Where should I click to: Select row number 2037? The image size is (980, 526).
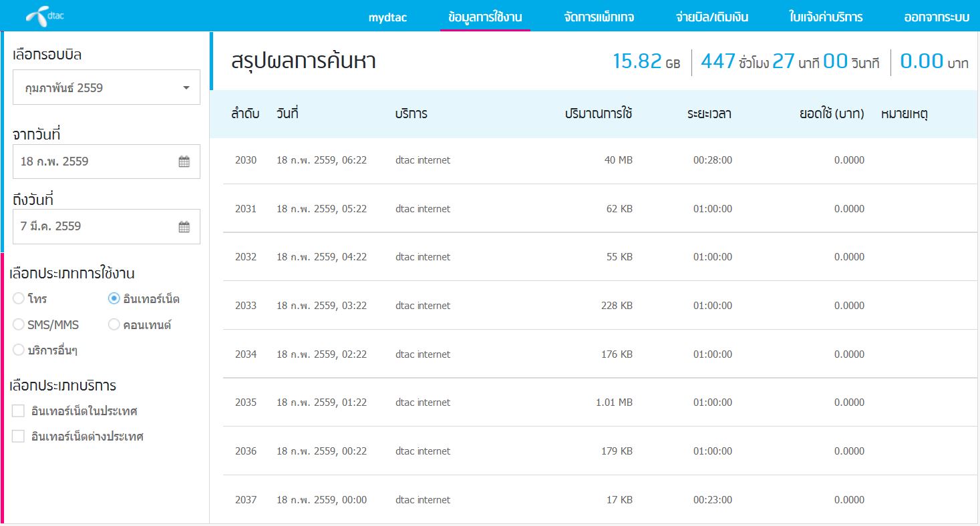tap(246, 500)
